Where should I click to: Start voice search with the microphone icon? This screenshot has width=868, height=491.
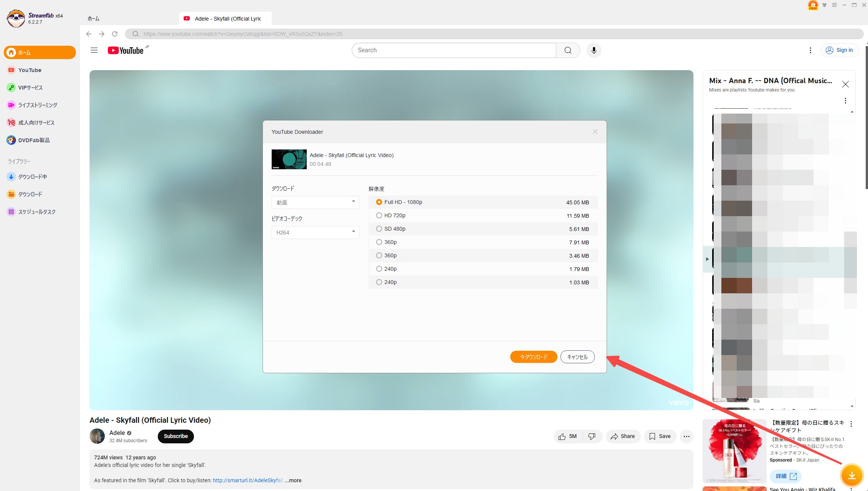[594, 50]
